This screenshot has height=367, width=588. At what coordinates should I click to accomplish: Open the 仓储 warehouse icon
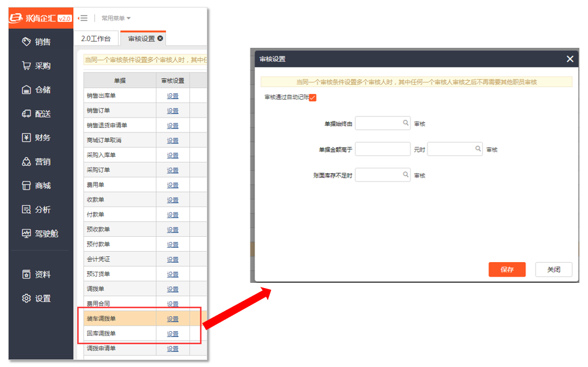(26, 90)
